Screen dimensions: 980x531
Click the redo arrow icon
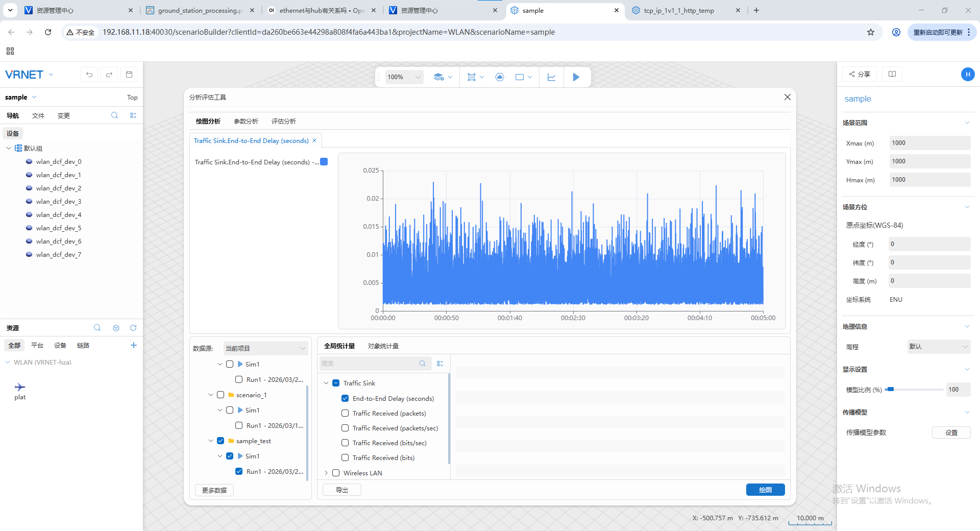pos(109,75)
